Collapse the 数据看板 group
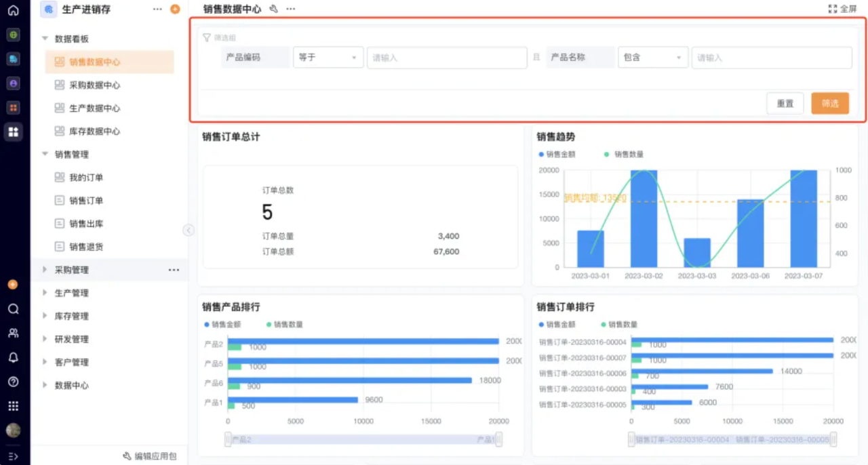The height and width of the screenshot is (465, 868). click(x=45, y=39)
